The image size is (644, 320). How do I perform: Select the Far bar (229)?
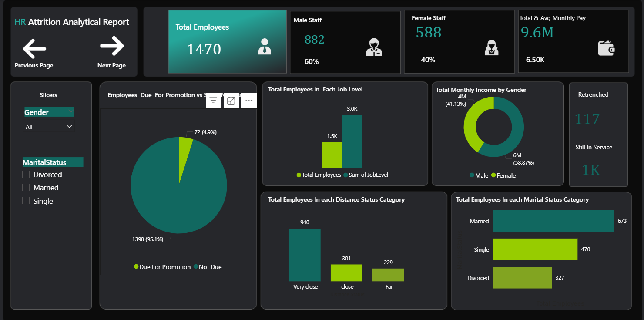(388, 275)
